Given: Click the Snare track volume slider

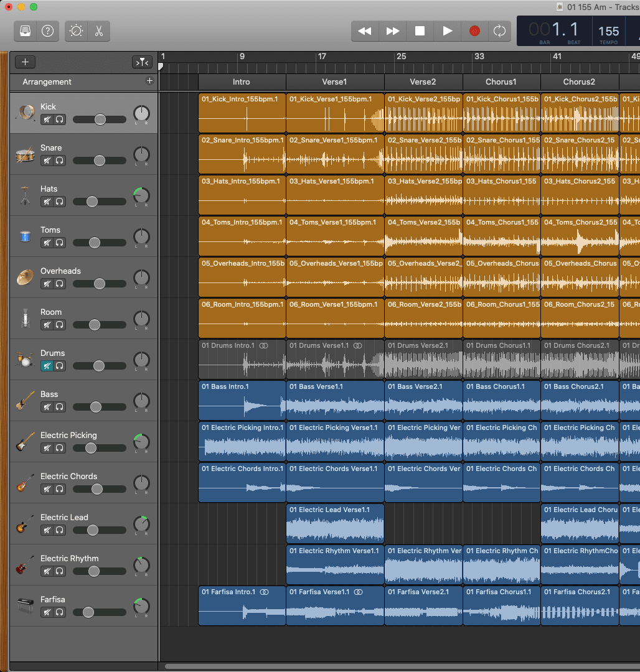Looking at the screenshot, I should 99,161.
